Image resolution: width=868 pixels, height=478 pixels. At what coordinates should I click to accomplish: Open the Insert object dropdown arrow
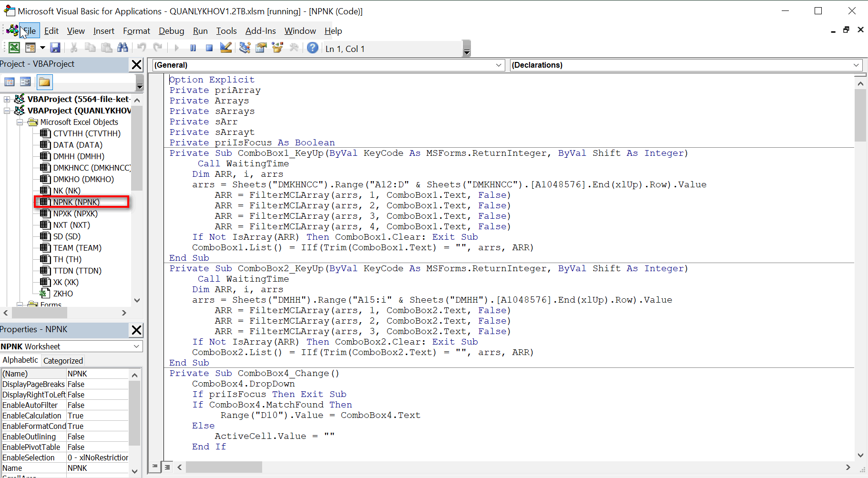click(42, 48)
